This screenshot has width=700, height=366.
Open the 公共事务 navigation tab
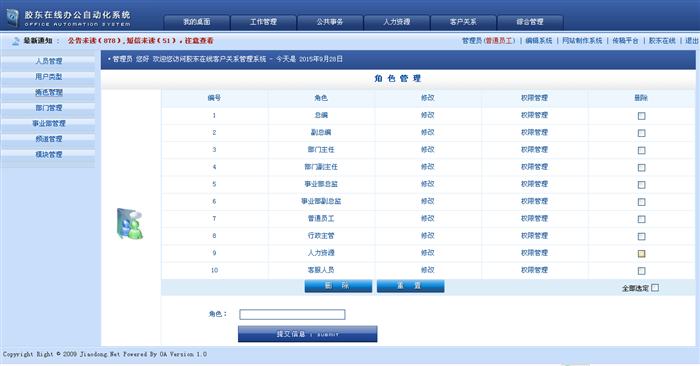point(330,22)
